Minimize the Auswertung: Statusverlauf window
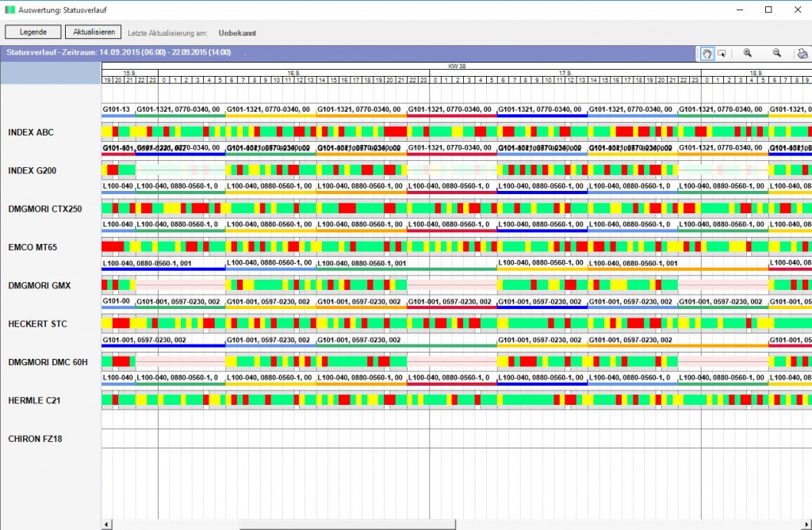 (740, 10)
